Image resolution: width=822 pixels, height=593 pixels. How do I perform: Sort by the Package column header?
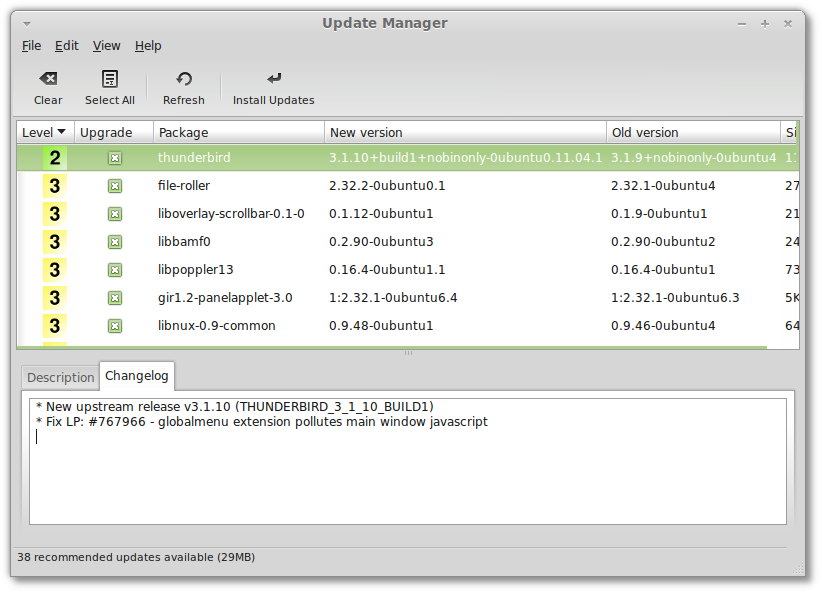(239, 132)
